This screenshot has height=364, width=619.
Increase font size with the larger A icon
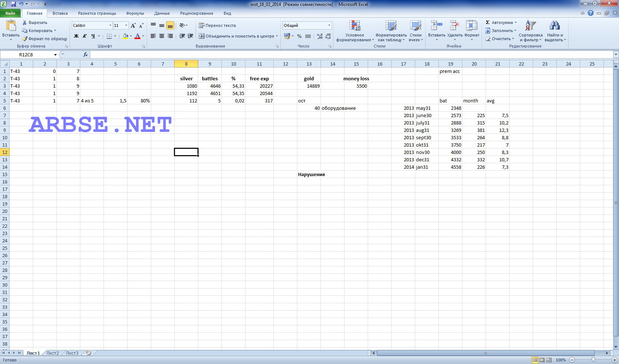tap(133, 25)
